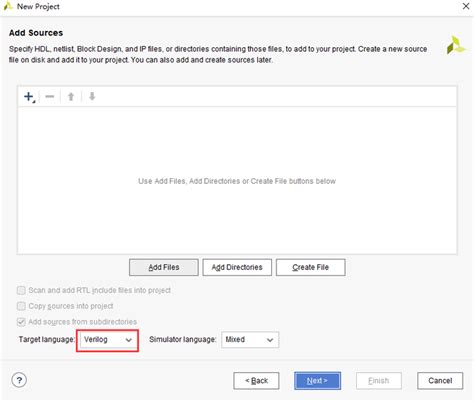Expand the Simulator language Mixed dropdown
The image size is (474, 402).
click(x=250, y=340)
